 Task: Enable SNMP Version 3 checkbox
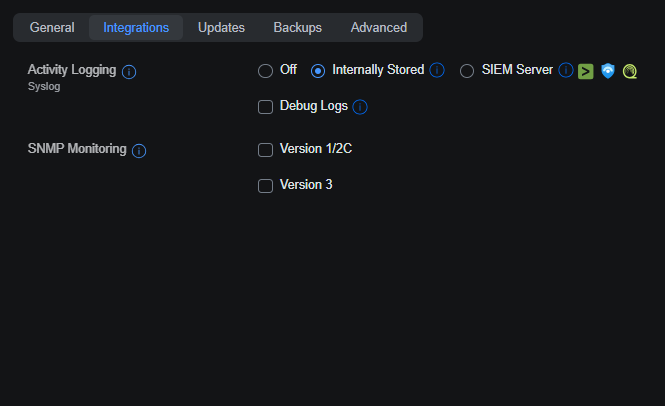tap(265, 186)
